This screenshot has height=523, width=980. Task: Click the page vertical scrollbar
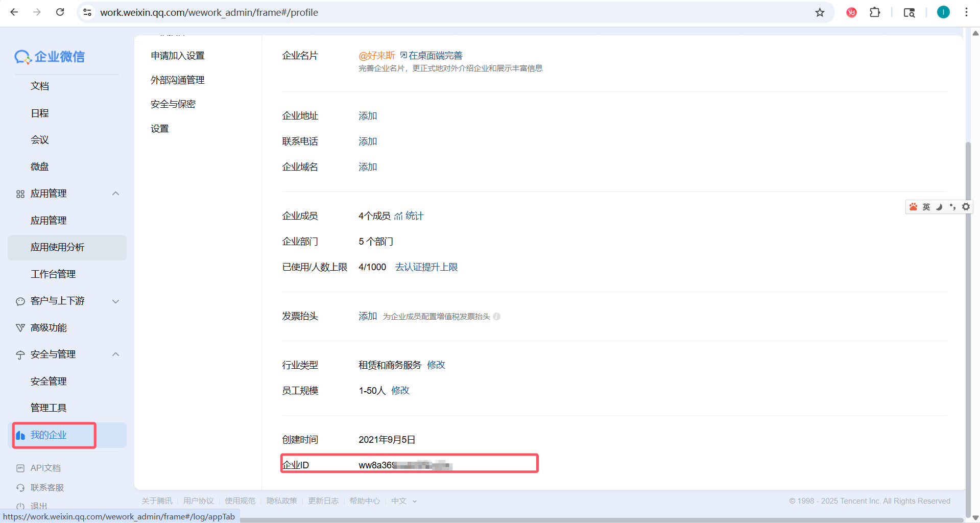coord(968,306)
